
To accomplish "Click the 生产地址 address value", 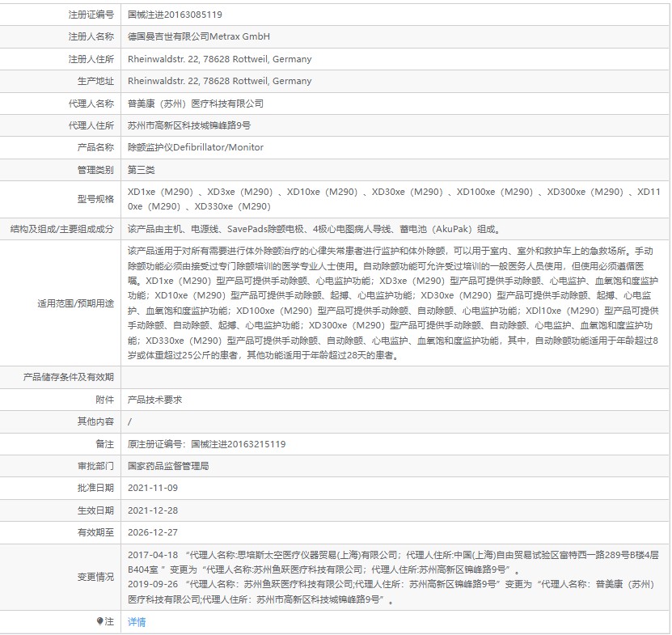I will (x=219, y=81).
